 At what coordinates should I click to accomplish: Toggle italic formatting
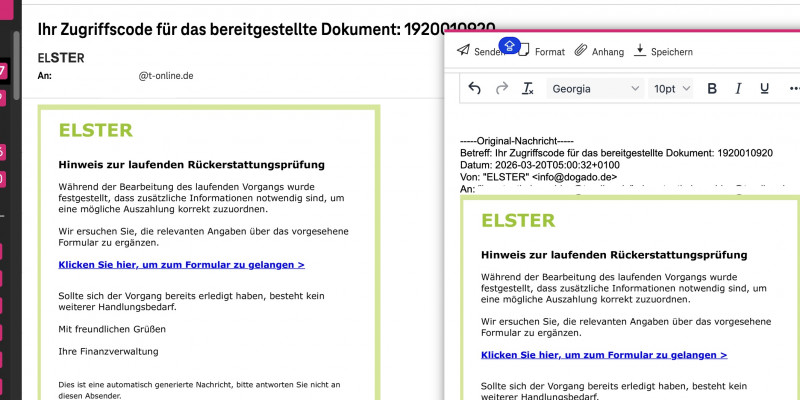tap(738, 89)
